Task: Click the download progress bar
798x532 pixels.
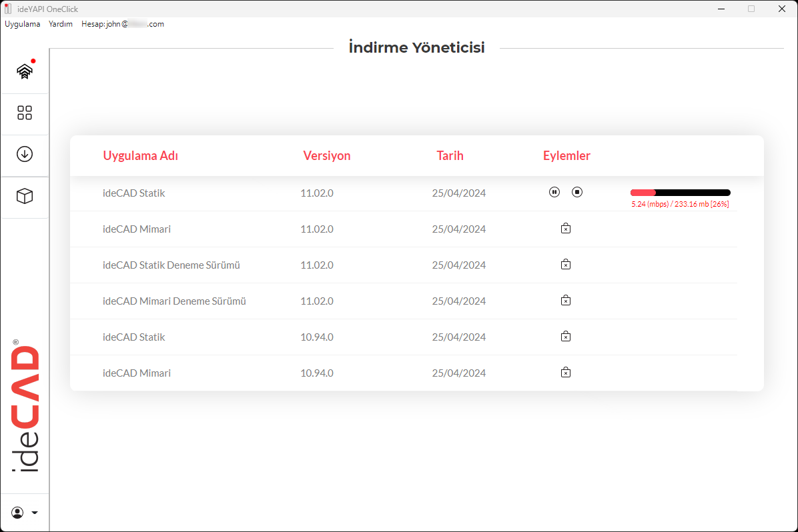Action: click(680, 193)
